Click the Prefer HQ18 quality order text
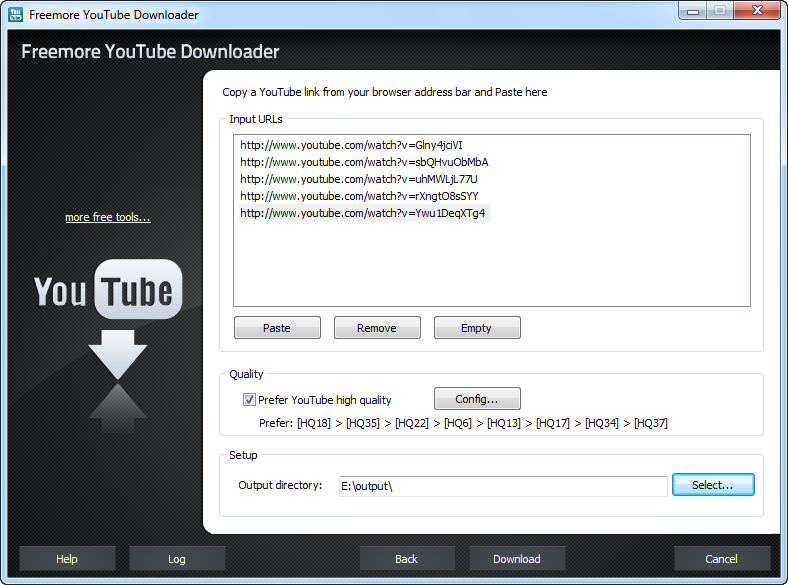Viewport: 788px width, 585px height. tap(463, 423)
